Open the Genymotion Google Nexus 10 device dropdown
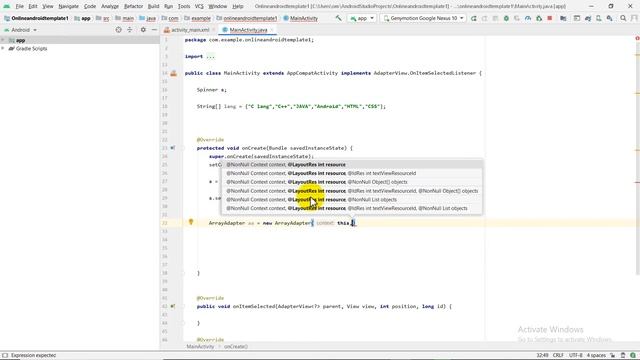Viewport: 640px width, 360px height. click(x=423, y=18)
